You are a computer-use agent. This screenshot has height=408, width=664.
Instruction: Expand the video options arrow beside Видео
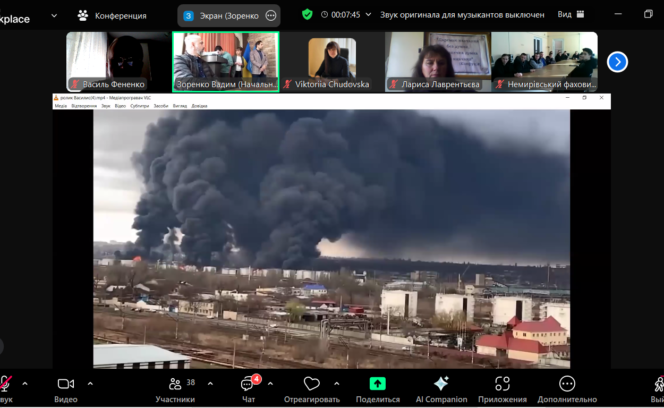pyautogui.click(x=90, y=383)
